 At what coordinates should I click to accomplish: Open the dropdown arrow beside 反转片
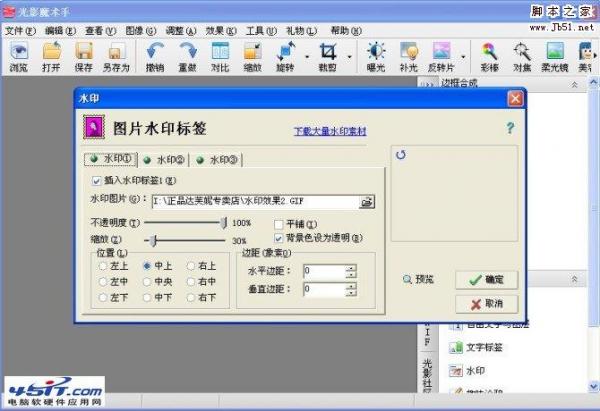(463, 57)
